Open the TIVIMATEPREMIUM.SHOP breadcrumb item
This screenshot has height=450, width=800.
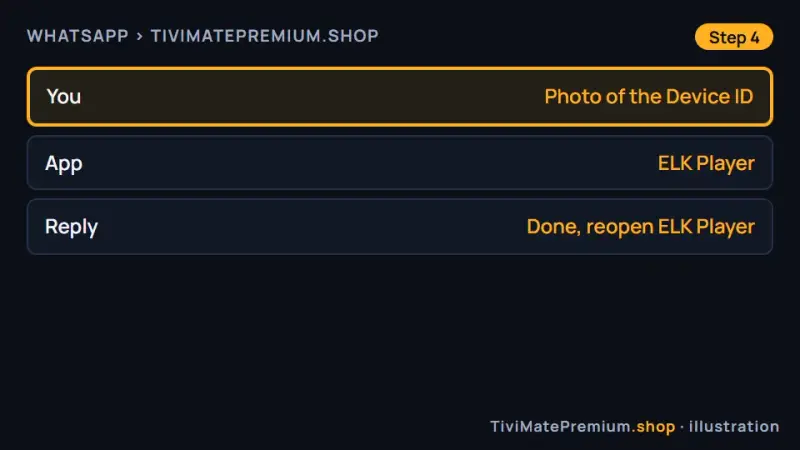coord(264,36)
